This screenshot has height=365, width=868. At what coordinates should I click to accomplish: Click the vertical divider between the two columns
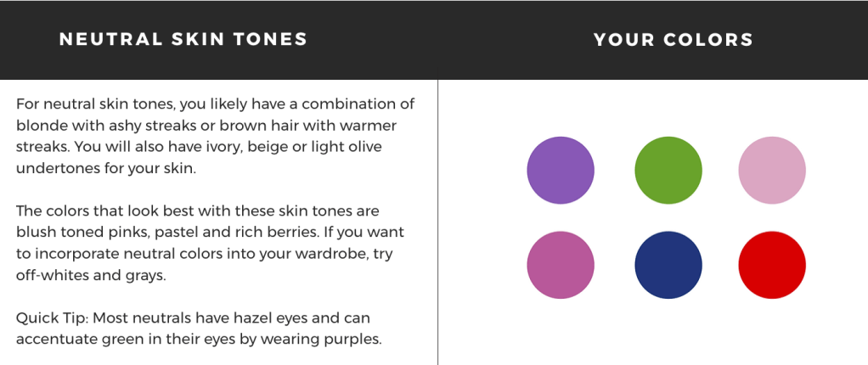pos(437,221)
